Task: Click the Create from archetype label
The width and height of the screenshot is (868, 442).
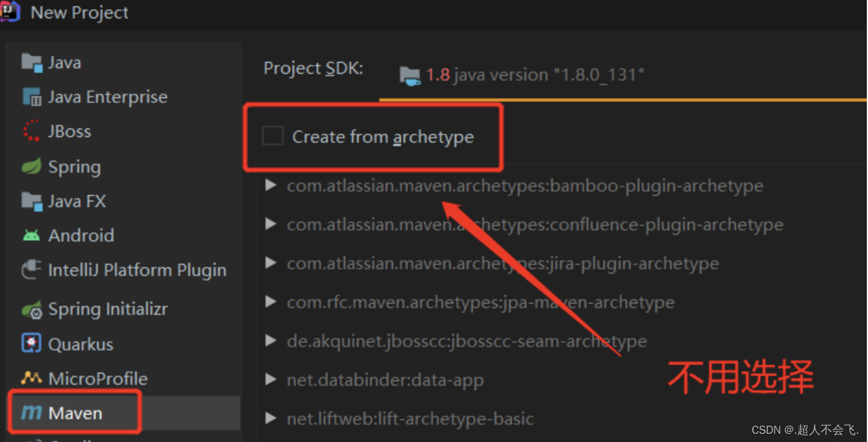Action: [383, 137]
